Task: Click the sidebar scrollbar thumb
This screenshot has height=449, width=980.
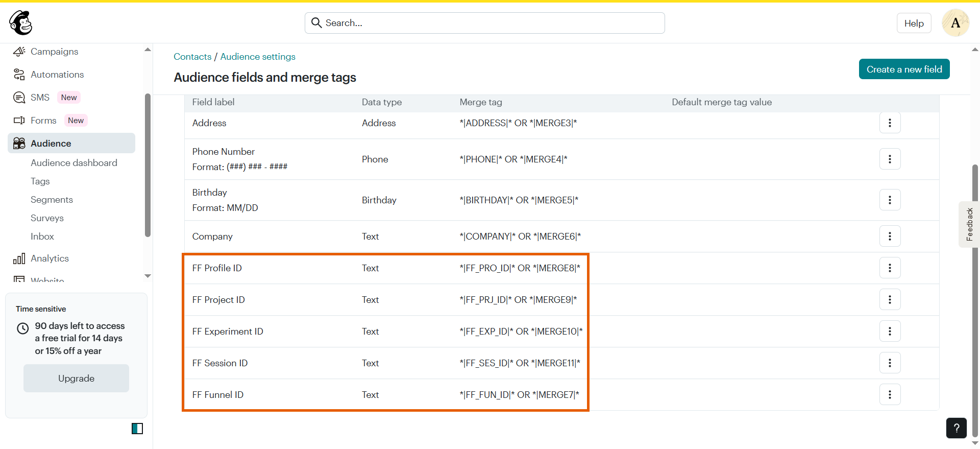Action: click(x=148, y=165)
